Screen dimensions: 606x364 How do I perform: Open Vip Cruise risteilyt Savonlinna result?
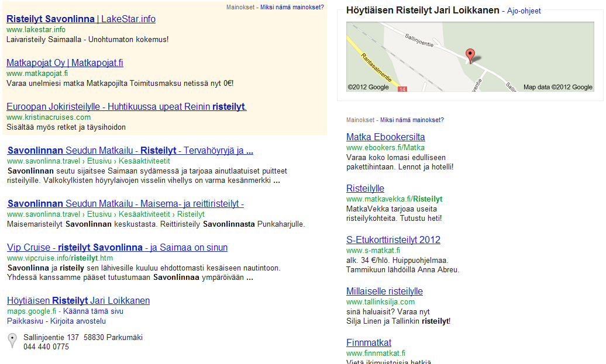[x=118, y=247]
